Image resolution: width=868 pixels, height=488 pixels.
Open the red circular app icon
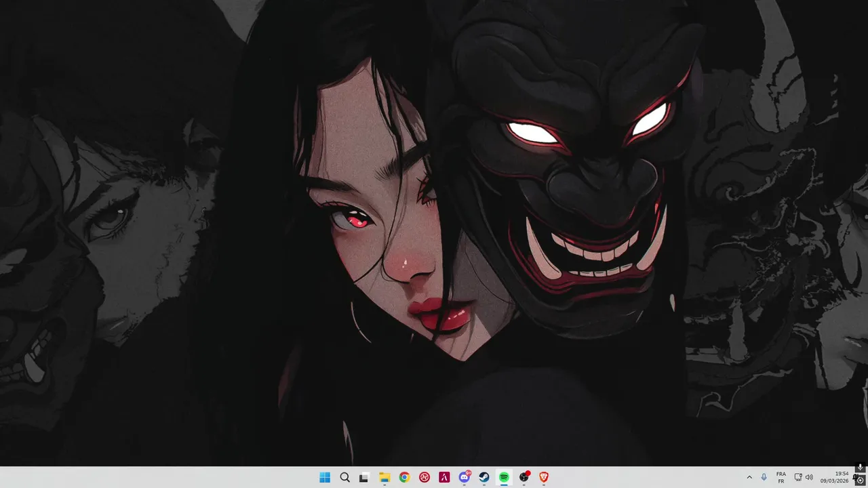425,477
